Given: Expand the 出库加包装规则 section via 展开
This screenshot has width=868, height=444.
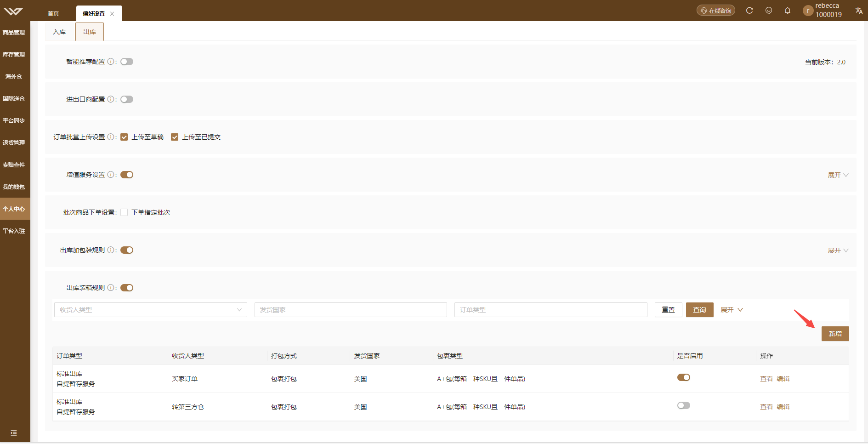Looking at the screenshot, I should 838,250.
